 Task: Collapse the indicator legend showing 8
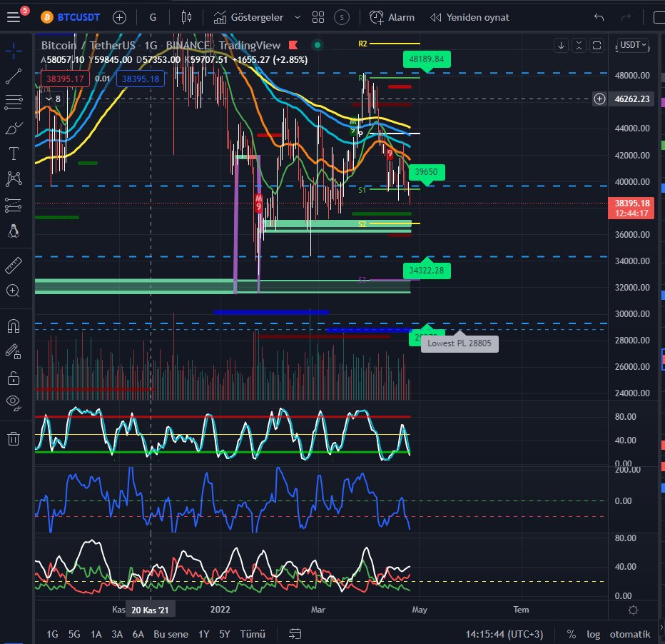coord(53,99)
